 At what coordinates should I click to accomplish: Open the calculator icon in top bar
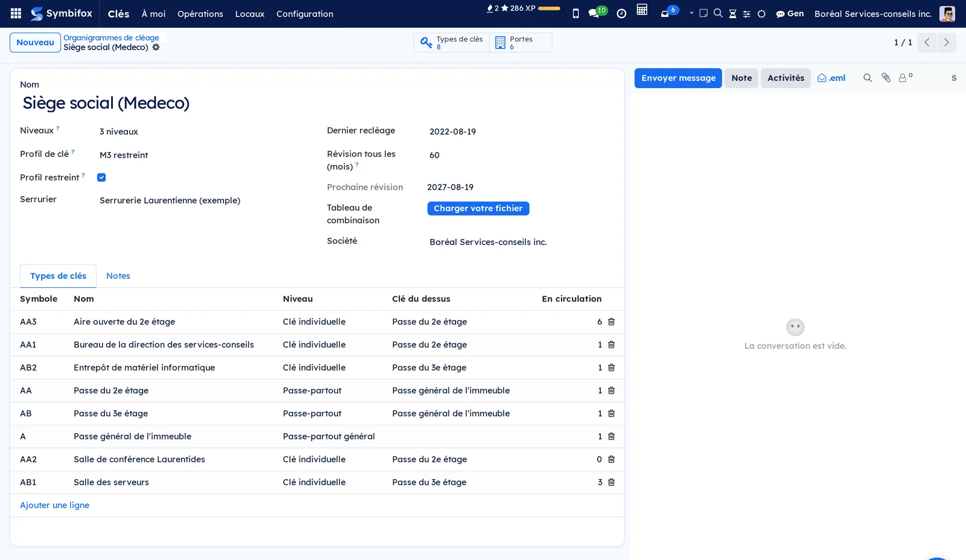pos(642,10)
